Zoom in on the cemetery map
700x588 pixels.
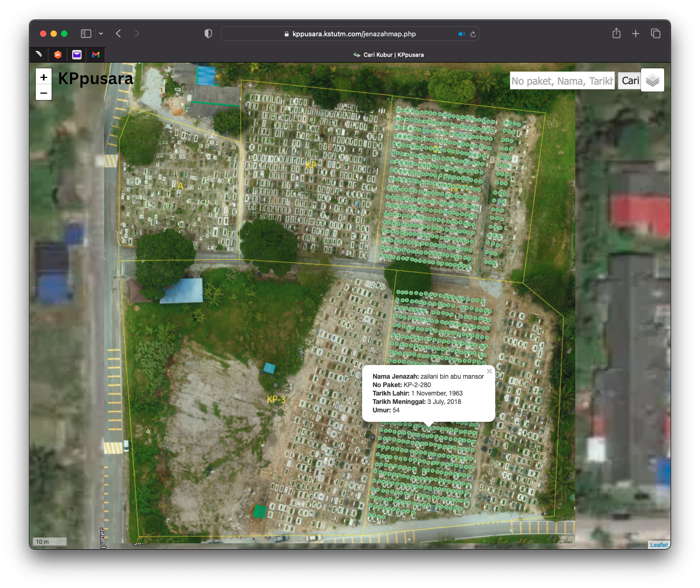pos(44,77)
